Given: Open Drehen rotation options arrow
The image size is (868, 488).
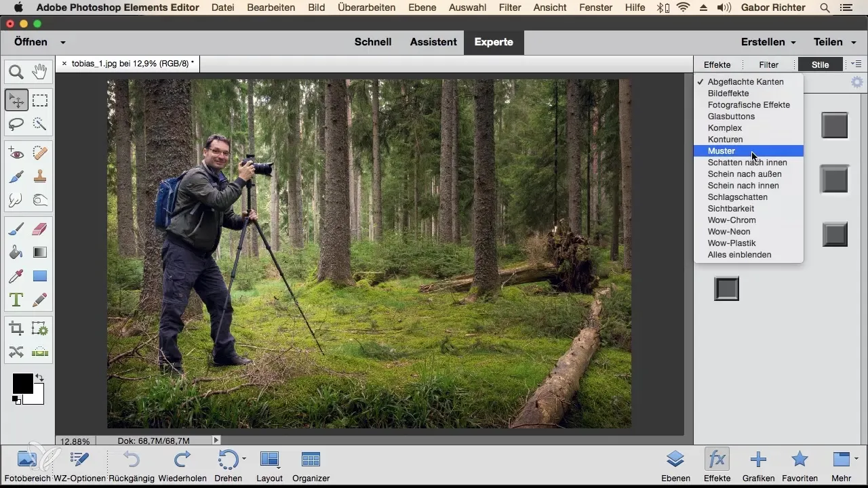Looking at the screenshot, I should click(x=244, y=459).
